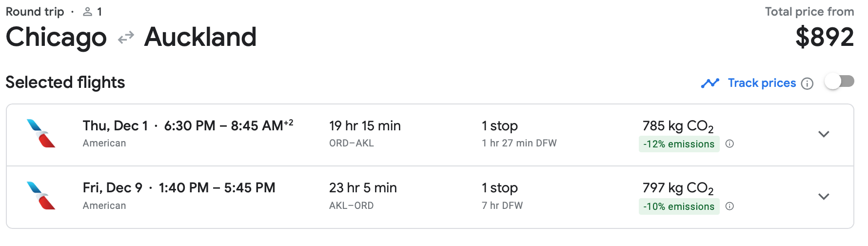Click the American Airlines logo on Dec 9 flight
This screenshot has width=868, height=246.
click(41, 196)
